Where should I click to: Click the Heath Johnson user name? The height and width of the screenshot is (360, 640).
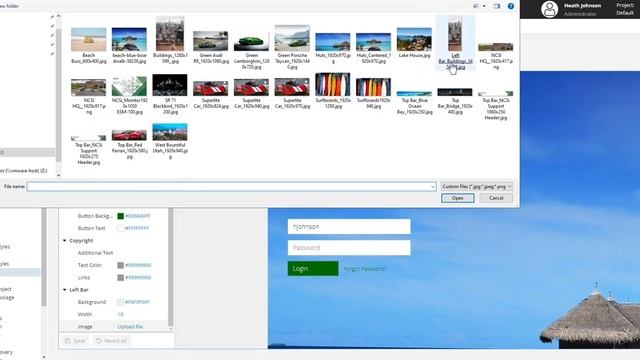click(x=582, y=6)
